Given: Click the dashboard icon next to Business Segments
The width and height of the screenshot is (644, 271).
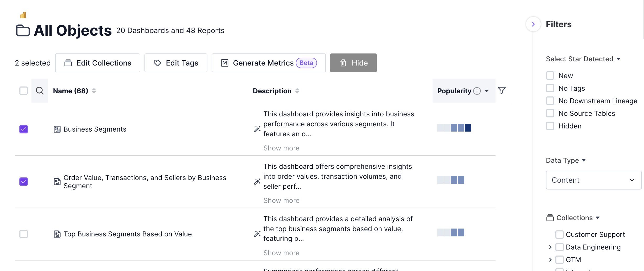Looking at the screenshot, I should [57, 129].
